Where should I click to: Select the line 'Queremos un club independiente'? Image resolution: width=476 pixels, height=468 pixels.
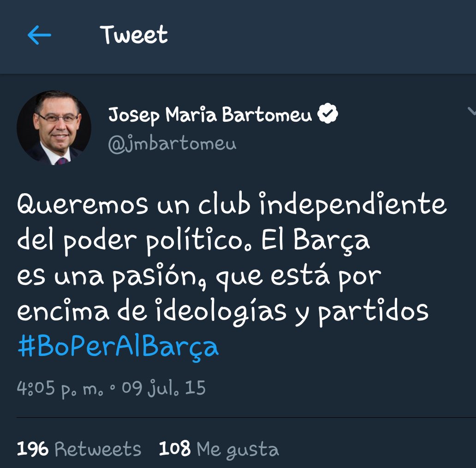(232, 205)
